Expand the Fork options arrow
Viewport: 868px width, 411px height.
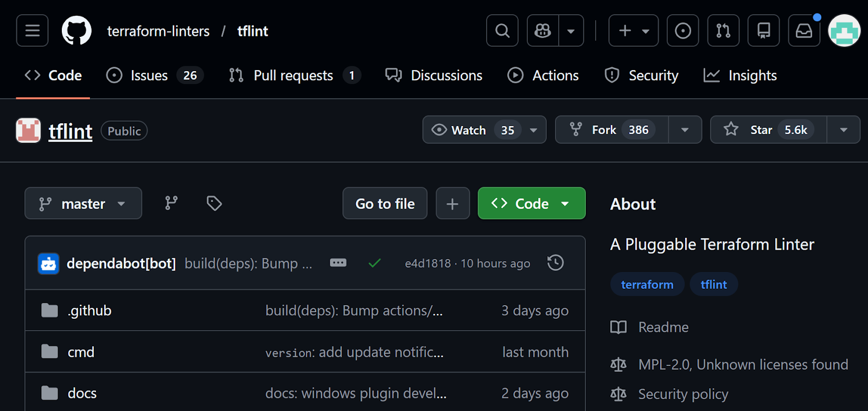click(685, 130)
